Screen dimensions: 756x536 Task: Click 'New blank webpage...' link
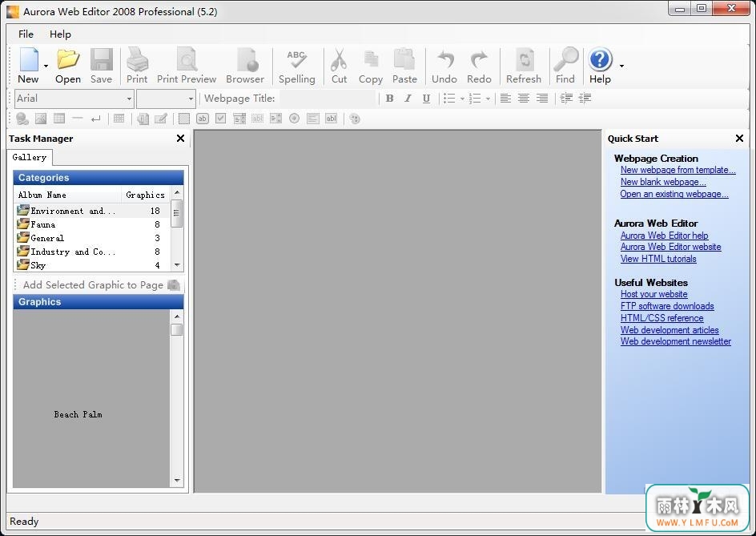click(x=663, y=182)
